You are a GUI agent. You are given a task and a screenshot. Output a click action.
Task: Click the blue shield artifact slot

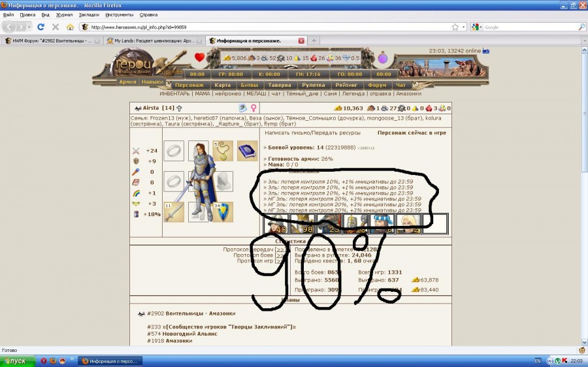tap(223, 212)
